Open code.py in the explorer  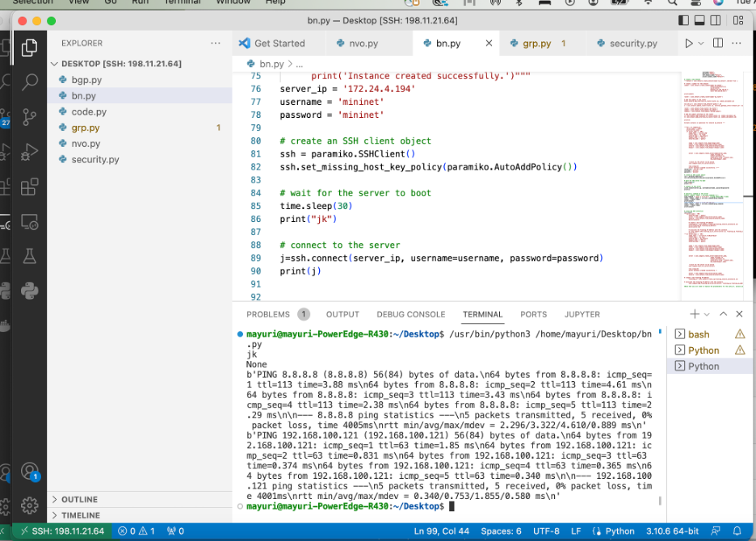[140, 111]
